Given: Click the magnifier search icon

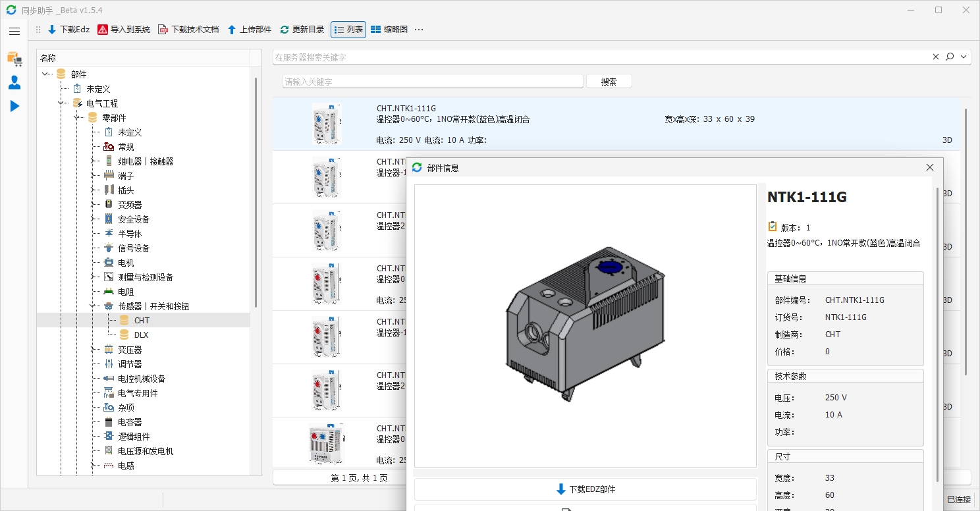Looking at the screenshot, I should point(950,57).
